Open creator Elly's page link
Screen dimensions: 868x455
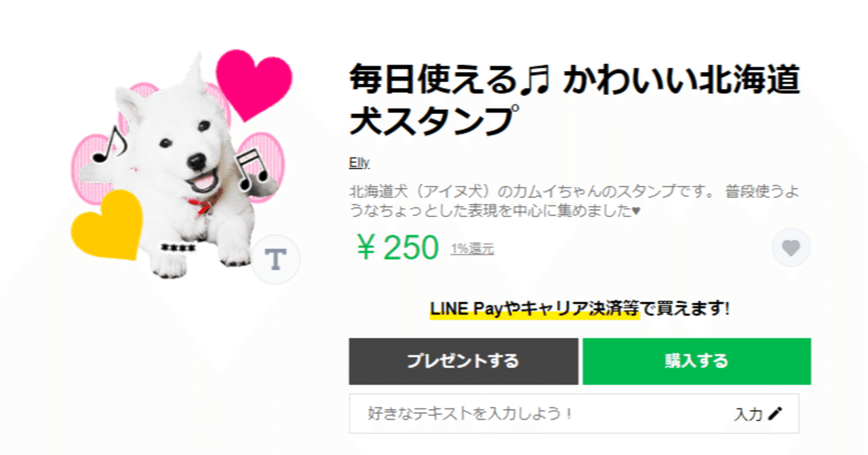click(x=359, y=163)
